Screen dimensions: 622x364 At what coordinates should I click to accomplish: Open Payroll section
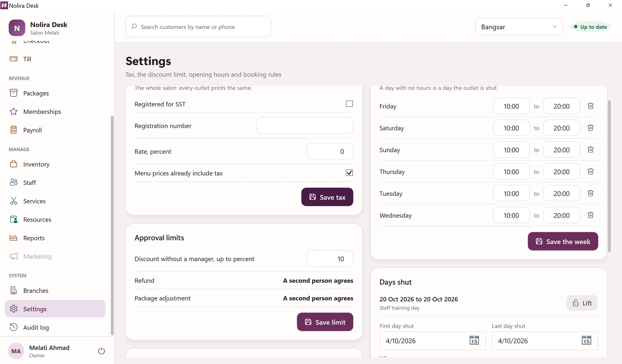(x=55, y=130)
